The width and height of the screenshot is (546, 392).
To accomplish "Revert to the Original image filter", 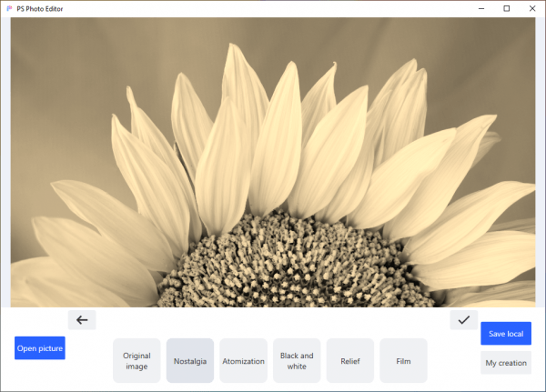I will tap(136, 361).
